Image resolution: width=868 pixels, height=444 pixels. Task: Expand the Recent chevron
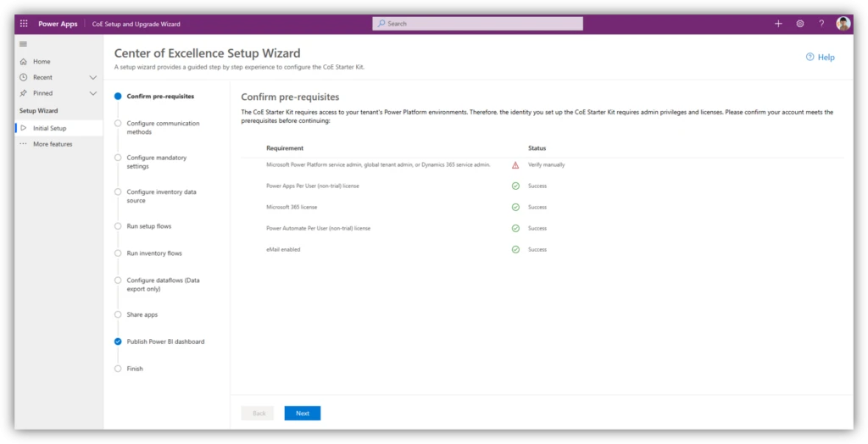click(x=93, y=77)
